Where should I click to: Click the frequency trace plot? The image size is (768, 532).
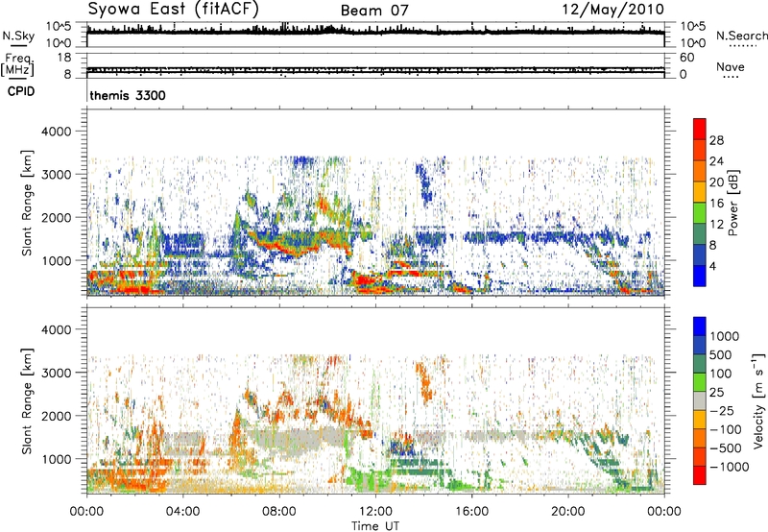375,65
